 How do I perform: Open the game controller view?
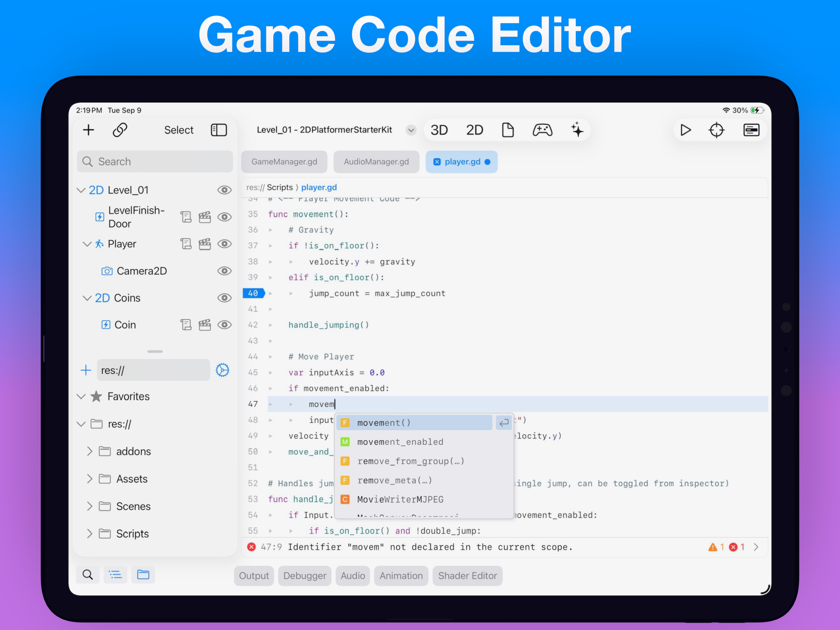coord(542,130)
